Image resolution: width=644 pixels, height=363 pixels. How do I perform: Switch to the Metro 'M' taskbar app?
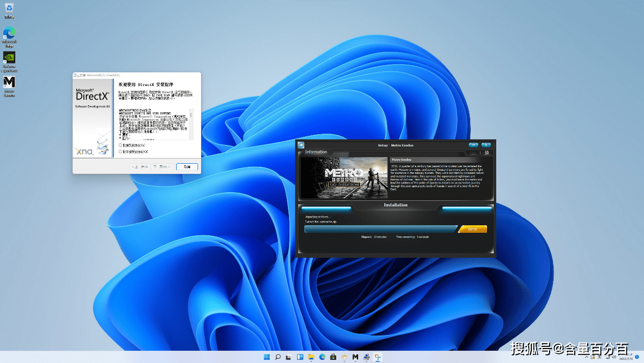(x=355, y=357)
